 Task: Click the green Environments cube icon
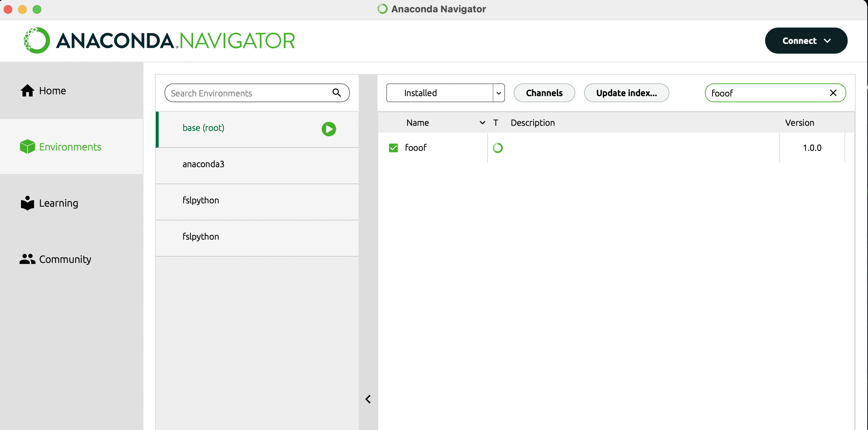coord(27,147)
